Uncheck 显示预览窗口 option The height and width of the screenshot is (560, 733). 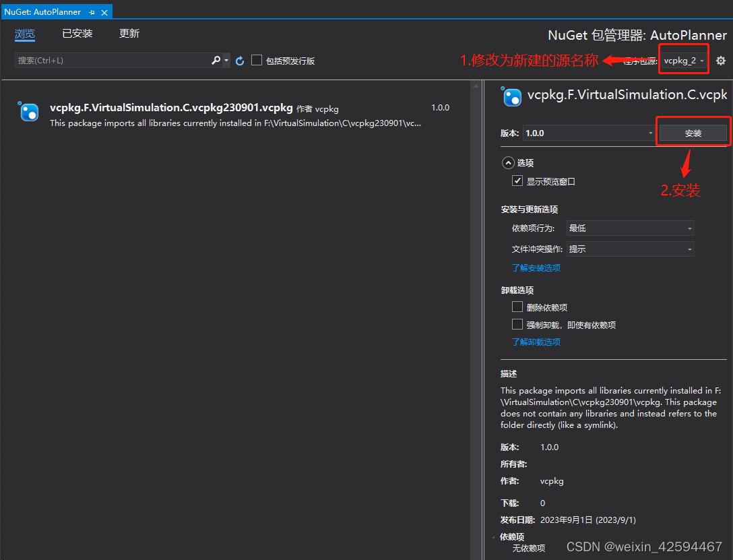(x=517, y=181)
